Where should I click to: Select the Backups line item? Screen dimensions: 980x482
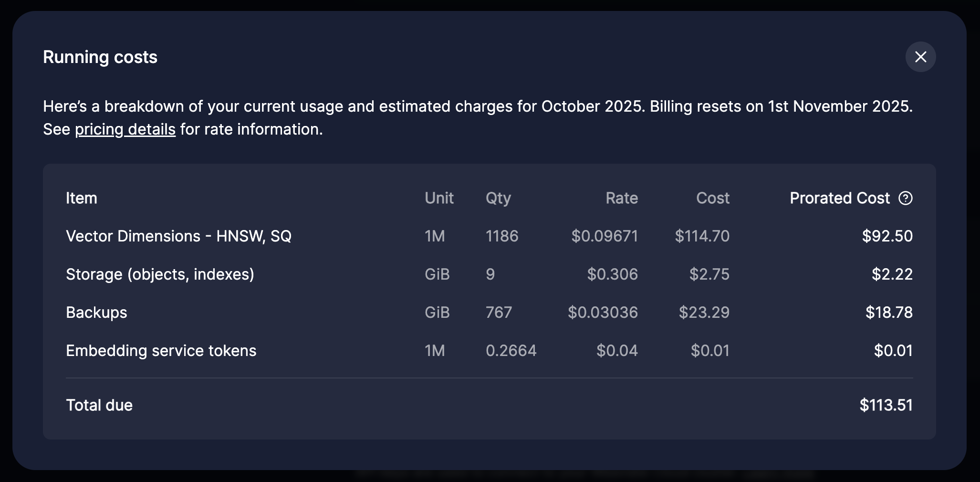pyautogui.click(x=96, y=312)
